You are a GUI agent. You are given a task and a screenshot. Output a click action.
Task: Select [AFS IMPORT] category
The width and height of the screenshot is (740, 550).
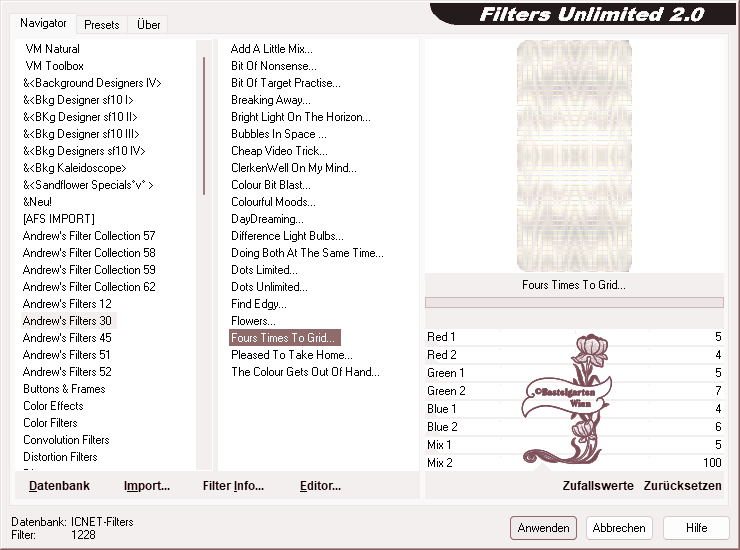pyautogui.click(x=59, y=219)
